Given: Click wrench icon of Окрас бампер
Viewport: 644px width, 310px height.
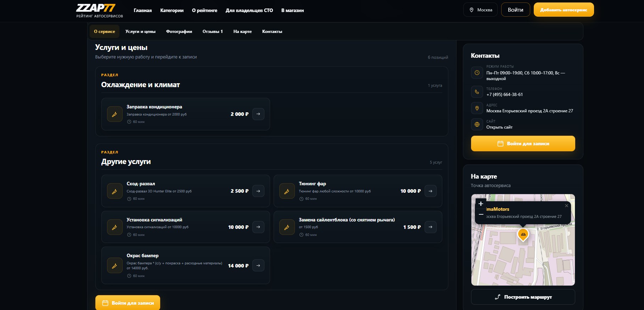Looking at the screenshot, I should pyautogui.click(x=115, y=265).
